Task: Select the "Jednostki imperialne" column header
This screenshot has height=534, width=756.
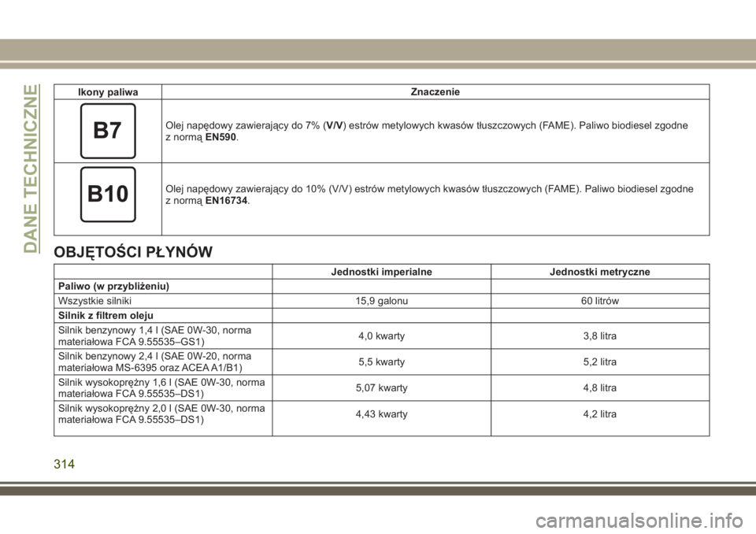Action: pos(381,272)
